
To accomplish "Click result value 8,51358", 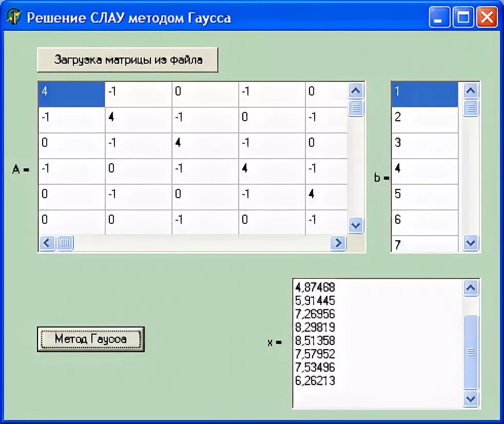I will coord(315,340).
